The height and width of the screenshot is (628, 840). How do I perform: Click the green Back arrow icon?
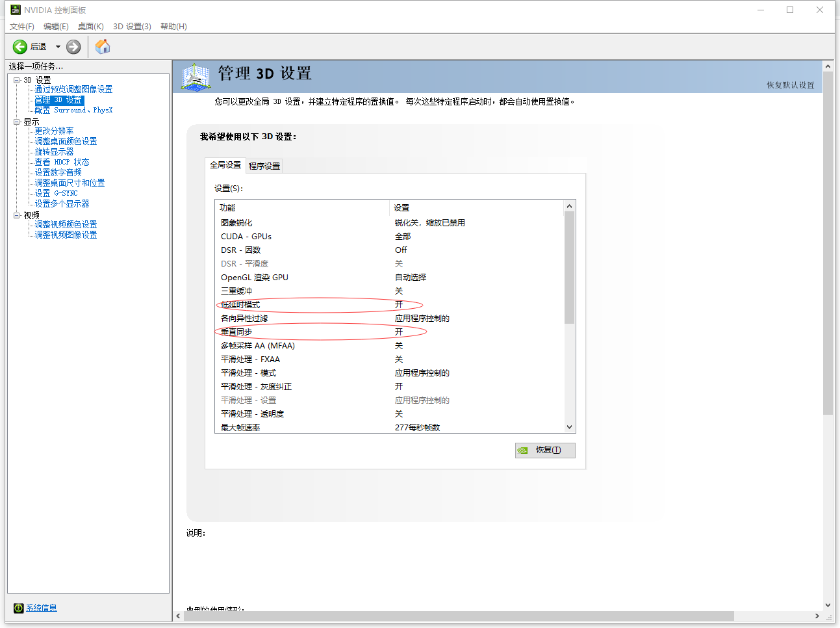pos(20,47)
